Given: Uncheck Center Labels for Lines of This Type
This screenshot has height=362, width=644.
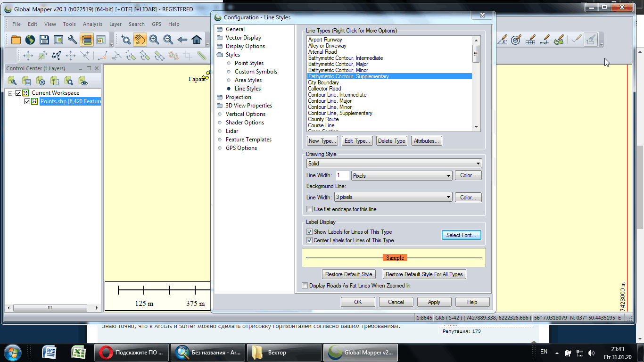Looking at the screenshot, I should tap(310, 240).
